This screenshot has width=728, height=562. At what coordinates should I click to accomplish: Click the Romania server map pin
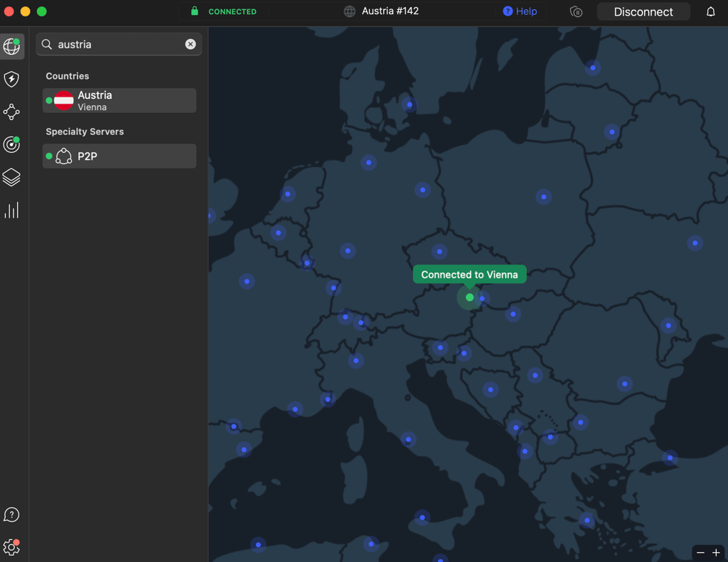click(x=624, y=384)
